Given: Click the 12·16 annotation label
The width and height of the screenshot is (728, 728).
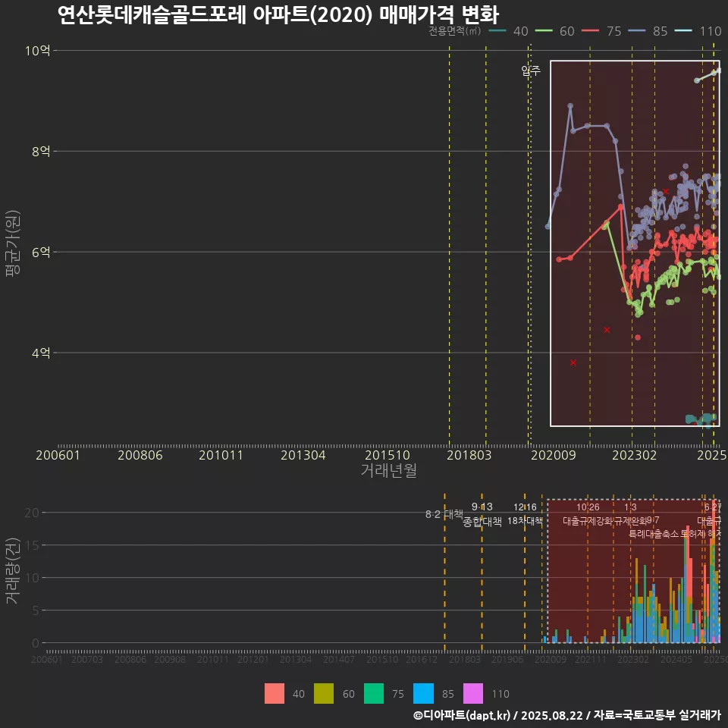Looking at the screenshot, I should 525,507.
